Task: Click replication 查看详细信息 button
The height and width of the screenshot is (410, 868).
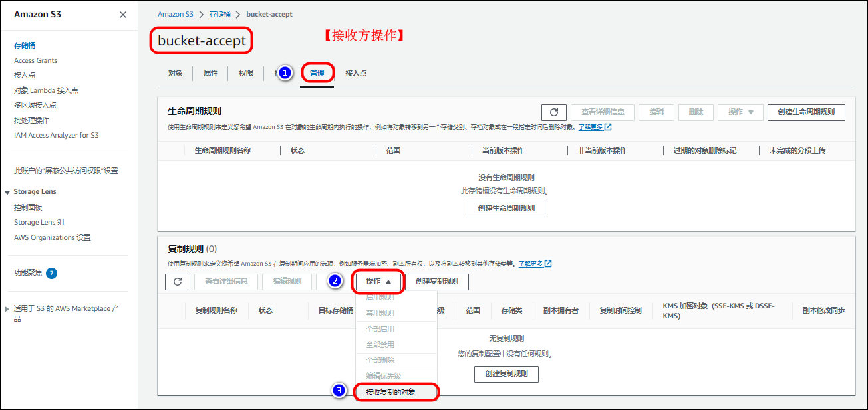Action: [226, 282]
